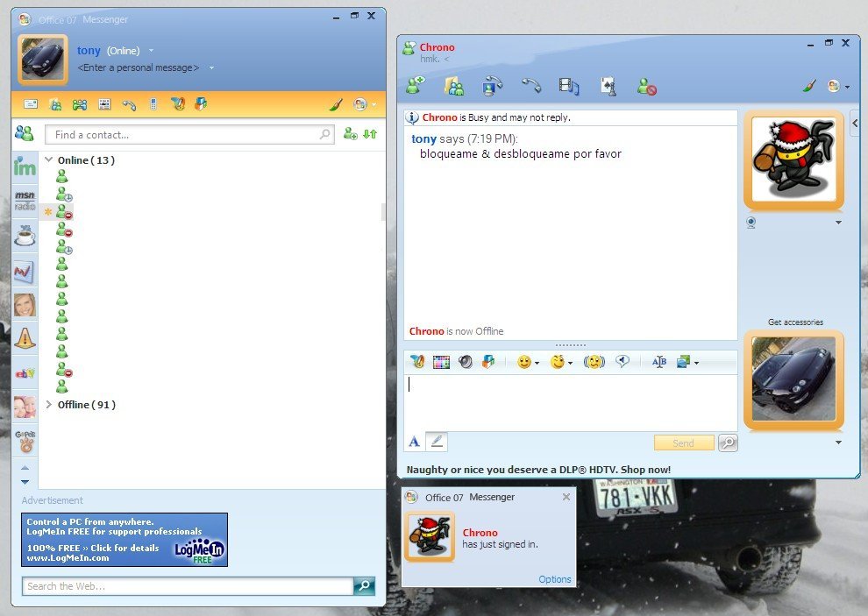This screenshot has width=868, height=616.
Task: Open the show-menu dropdown in the main Messenger toolbar
Action: 364,104
